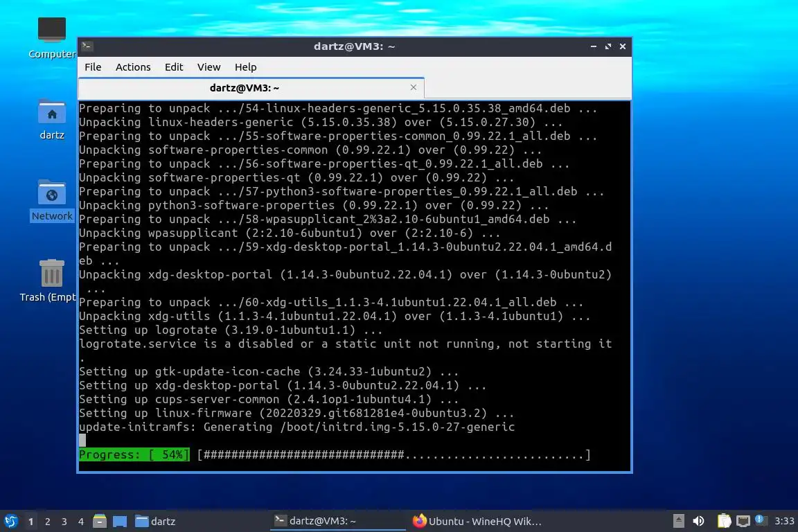Maximize the terminal window
Screen dimensions: 798x532
click(608, 46)
